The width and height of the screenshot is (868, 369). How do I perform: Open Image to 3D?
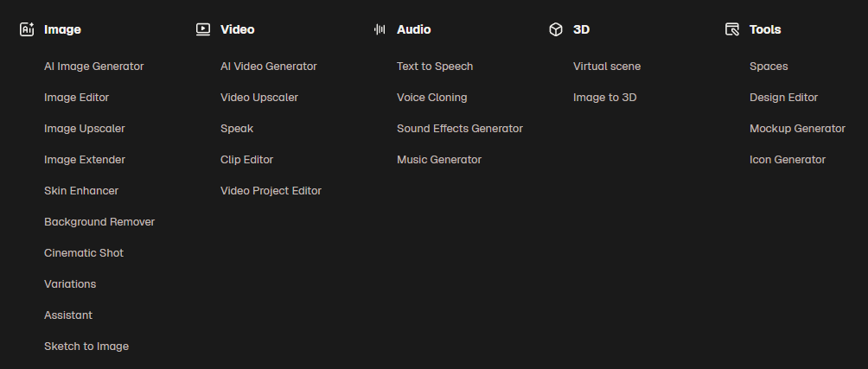605,98
